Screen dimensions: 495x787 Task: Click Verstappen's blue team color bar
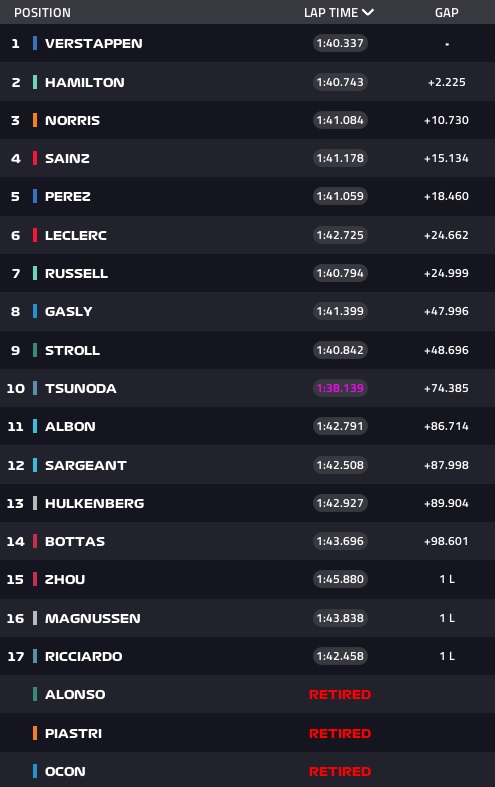(x=35, y=43)
